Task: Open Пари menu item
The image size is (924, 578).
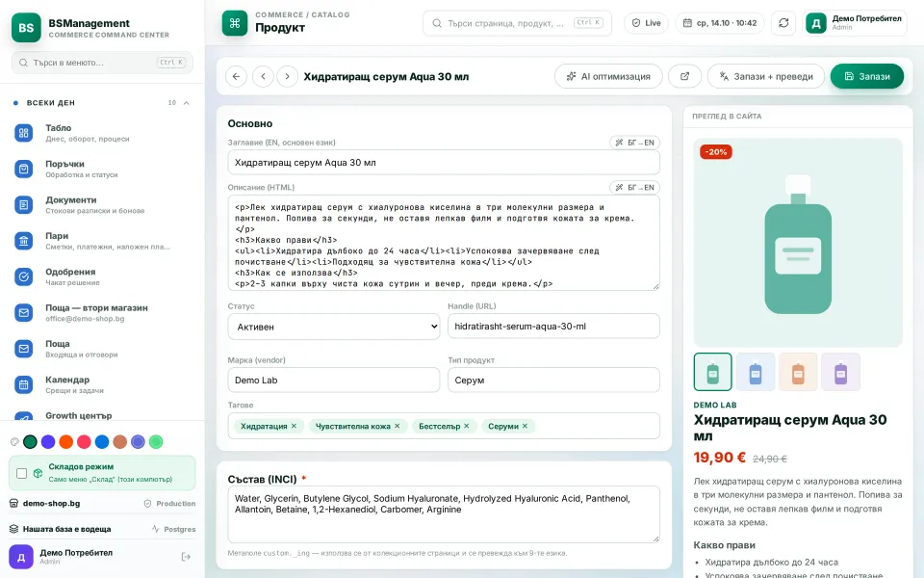Action: pyautogui.click(x=103, y=241)
